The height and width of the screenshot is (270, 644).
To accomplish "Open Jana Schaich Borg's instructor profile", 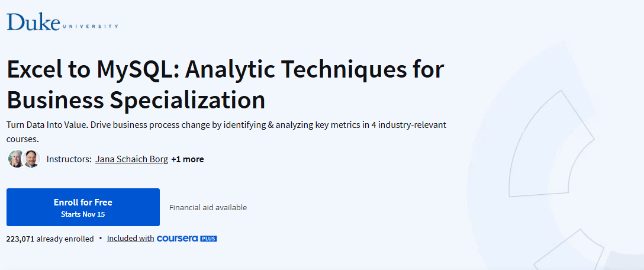I will point(131,159).
